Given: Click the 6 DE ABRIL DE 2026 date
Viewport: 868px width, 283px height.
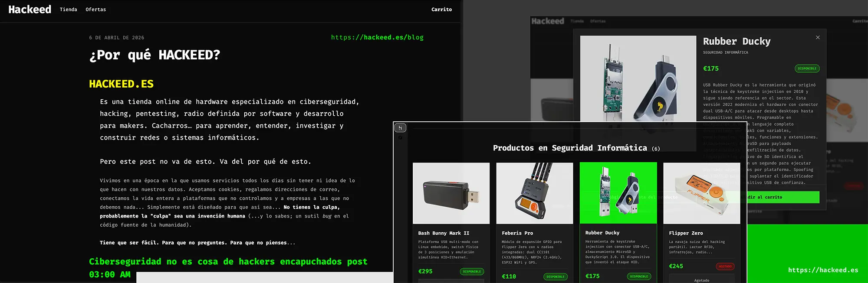Looking at the screenshot, I should click(x=116, y=38).
